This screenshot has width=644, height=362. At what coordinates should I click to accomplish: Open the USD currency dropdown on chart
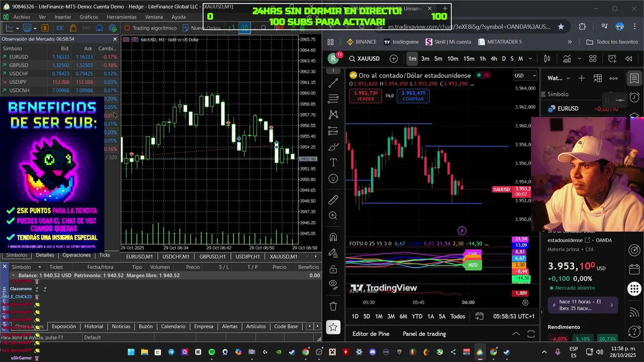[525, 76]
